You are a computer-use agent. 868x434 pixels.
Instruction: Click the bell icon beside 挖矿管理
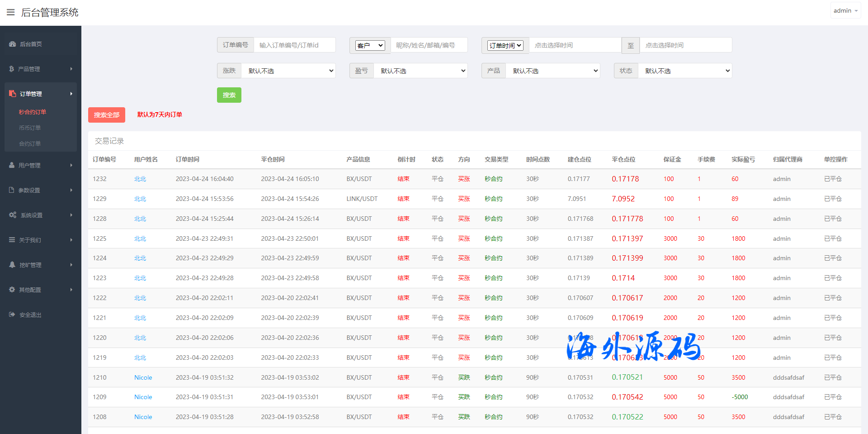point(12,265)
